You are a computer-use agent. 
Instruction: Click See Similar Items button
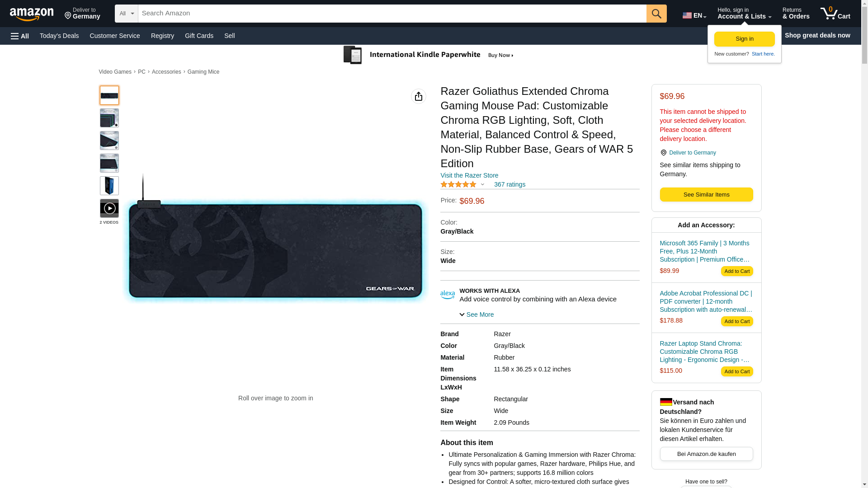coord(706,195)
